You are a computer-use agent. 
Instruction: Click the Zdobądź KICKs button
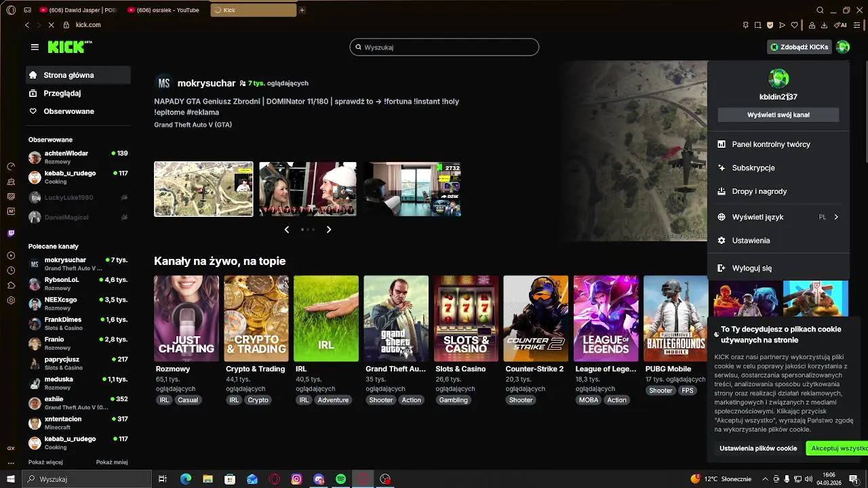[x=800, y=47]
